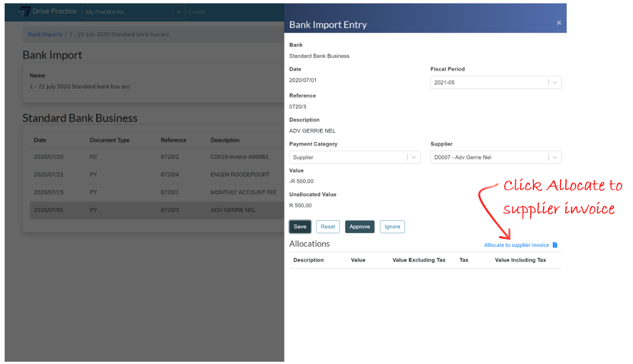Screen dimensions: 633x364
Task: Click the -R 500,00 value text
Action: 301,181
